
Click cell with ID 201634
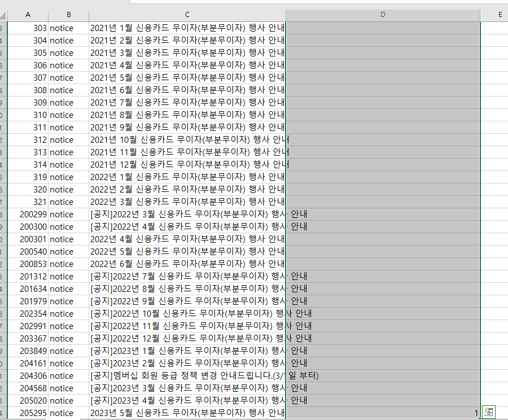[28, 289]
